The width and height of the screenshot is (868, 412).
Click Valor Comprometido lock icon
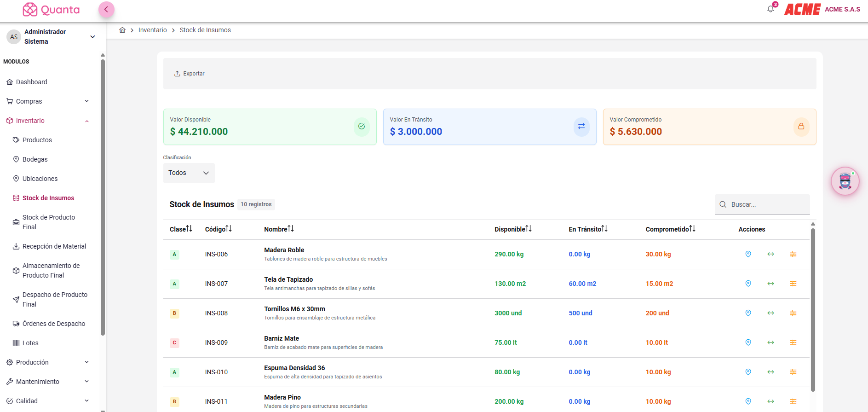coord(801,127)
